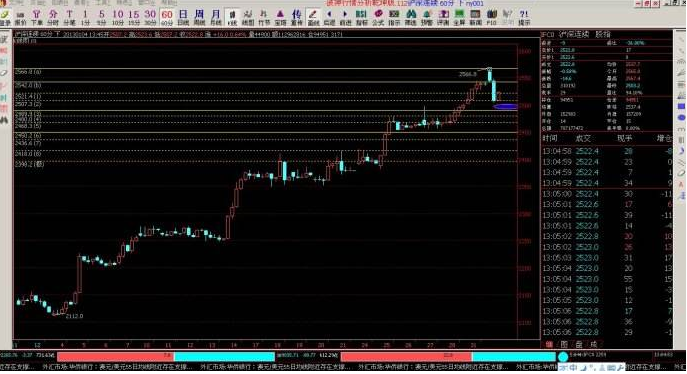This screenshot has height=374, width=687.
Task: Select the 周线 weekly period
Action: [x=199, y=18]
